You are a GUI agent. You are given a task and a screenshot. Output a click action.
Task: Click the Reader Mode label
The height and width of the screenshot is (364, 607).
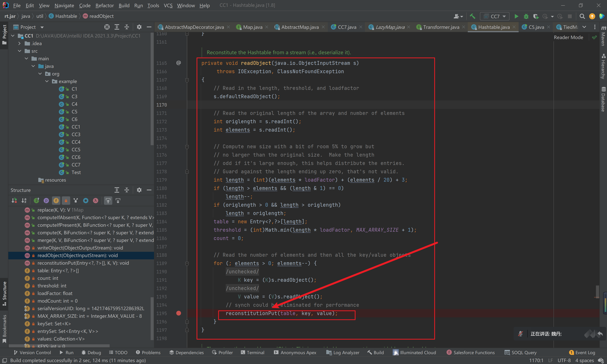tap(568, 37)
